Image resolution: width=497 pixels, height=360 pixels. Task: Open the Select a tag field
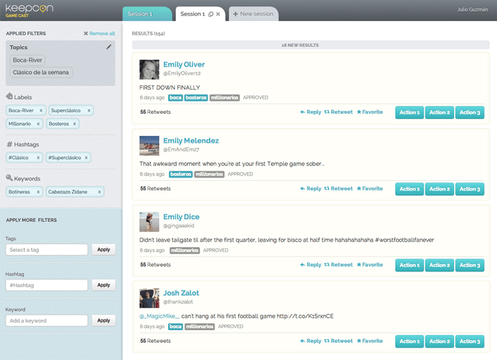(x=47, y=250)
